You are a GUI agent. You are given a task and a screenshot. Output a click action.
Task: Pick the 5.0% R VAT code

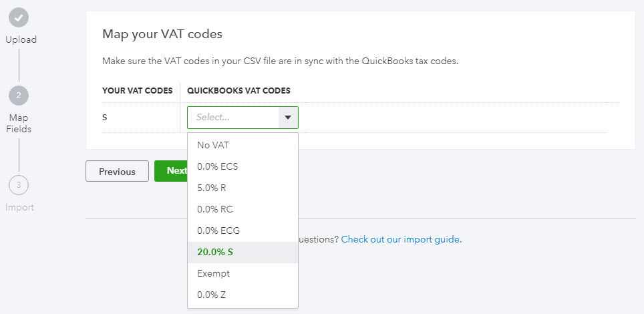[x=212, y=188]
